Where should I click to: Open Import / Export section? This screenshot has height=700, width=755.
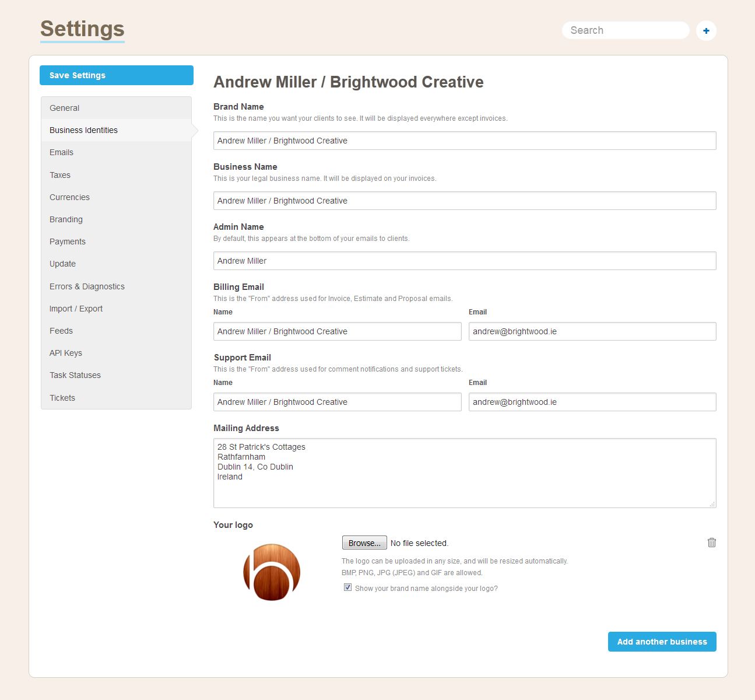[116, 309]
